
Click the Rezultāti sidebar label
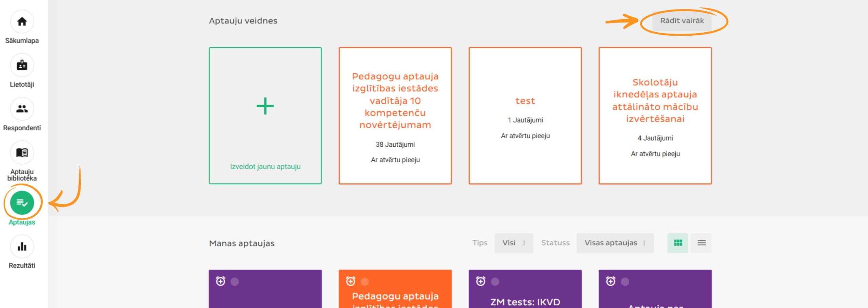22,266
